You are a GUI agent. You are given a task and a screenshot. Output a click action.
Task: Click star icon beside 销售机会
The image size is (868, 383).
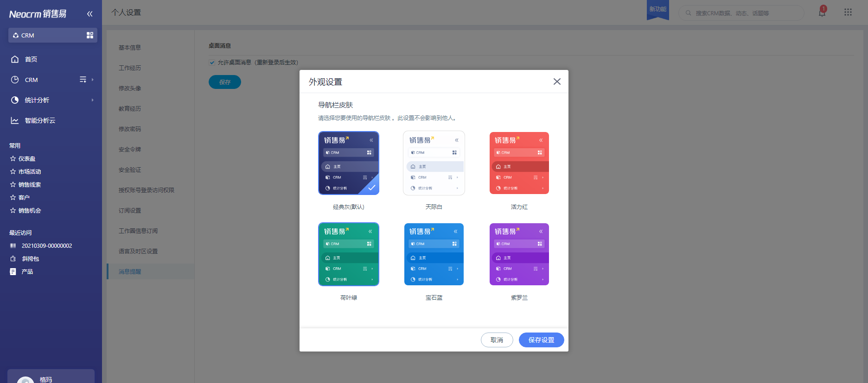(13, 210)
